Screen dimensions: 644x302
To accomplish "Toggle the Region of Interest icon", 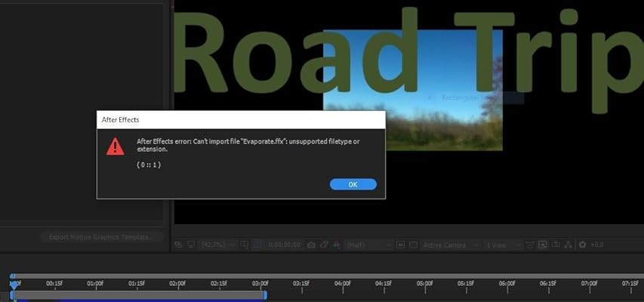I will [400, 245].
